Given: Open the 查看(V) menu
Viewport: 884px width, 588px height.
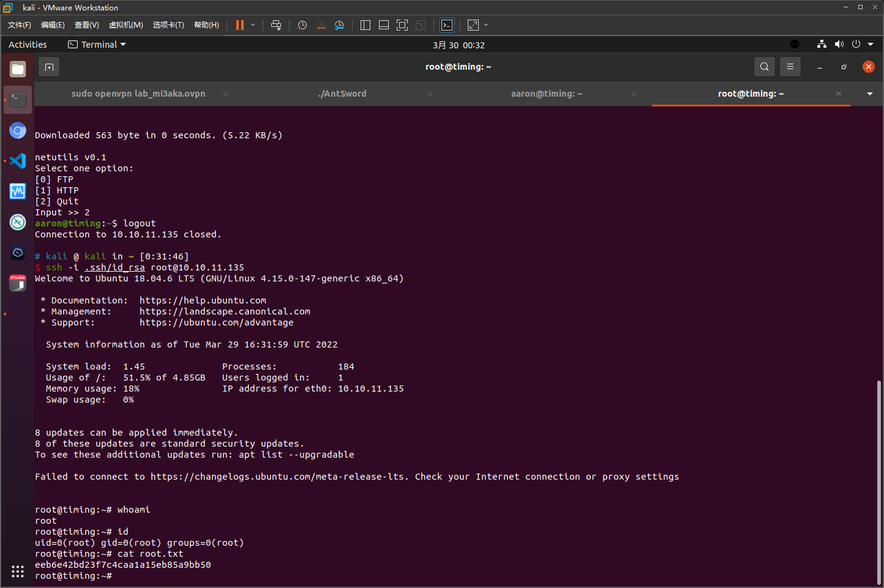Looking at the screenshot, I should coord(87,25).
